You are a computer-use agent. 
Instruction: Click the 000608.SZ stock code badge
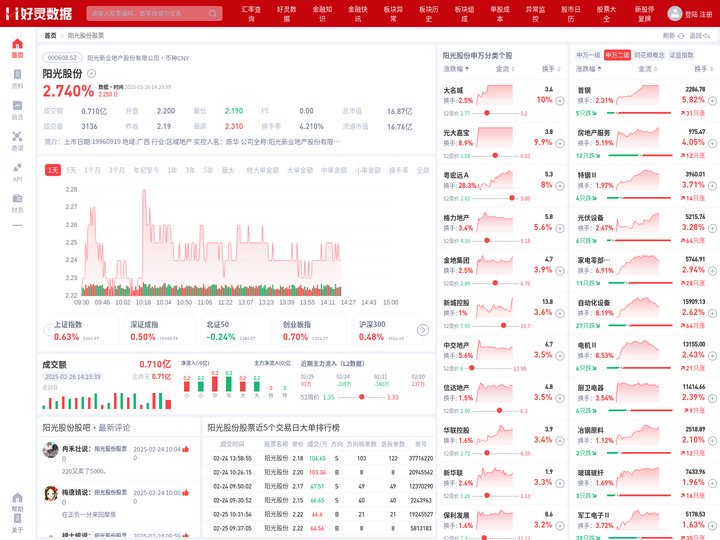[x=62, y=58]
